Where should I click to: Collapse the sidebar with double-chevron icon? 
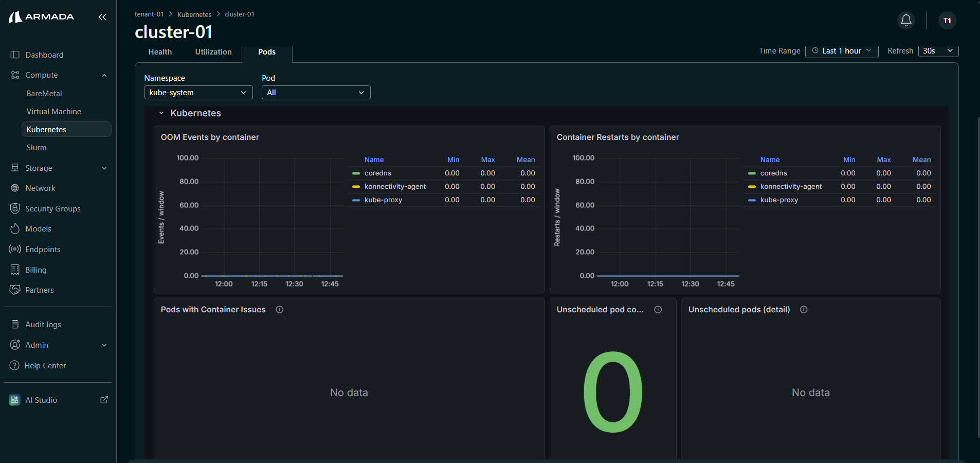(x=102, y=17)
